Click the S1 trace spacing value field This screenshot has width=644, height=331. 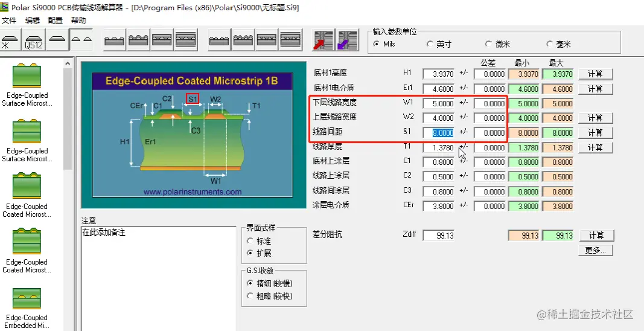pos(439,133)
